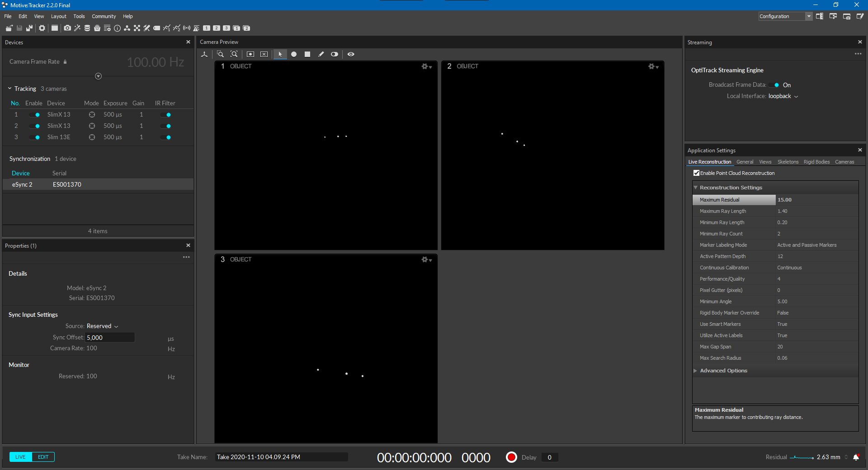Select the rectangle mask tool

[x=307, y=54]
